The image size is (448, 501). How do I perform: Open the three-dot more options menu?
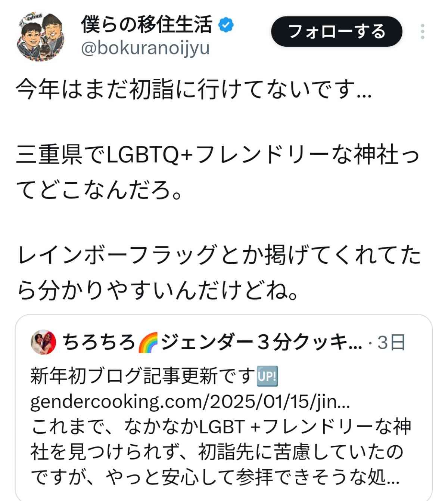pos(423,31)
